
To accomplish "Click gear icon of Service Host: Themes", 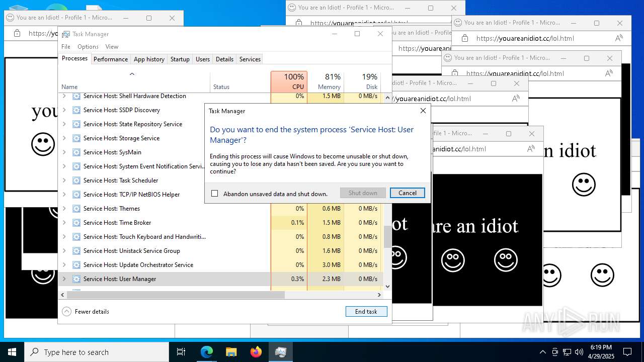I will pyautogui.click(x=76, y=209).
